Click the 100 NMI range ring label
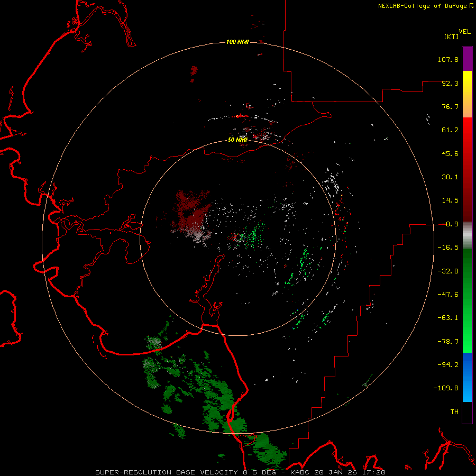 click(x=237, y=42)
